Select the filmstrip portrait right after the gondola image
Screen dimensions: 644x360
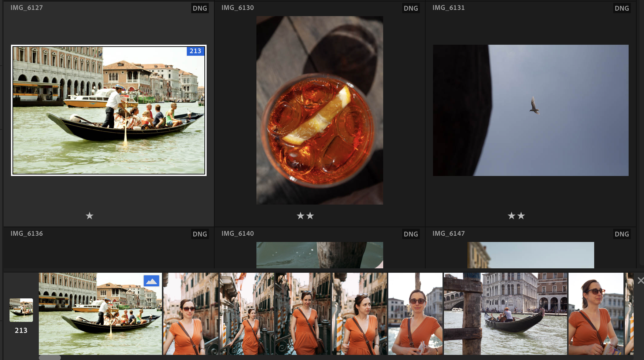(x=191, y=314)
